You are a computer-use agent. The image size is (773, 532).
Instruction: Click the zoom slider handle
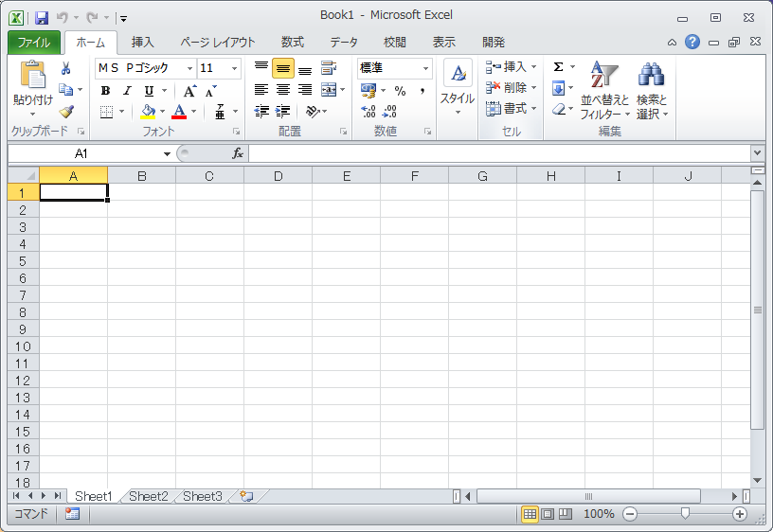(x=685, y=514)
